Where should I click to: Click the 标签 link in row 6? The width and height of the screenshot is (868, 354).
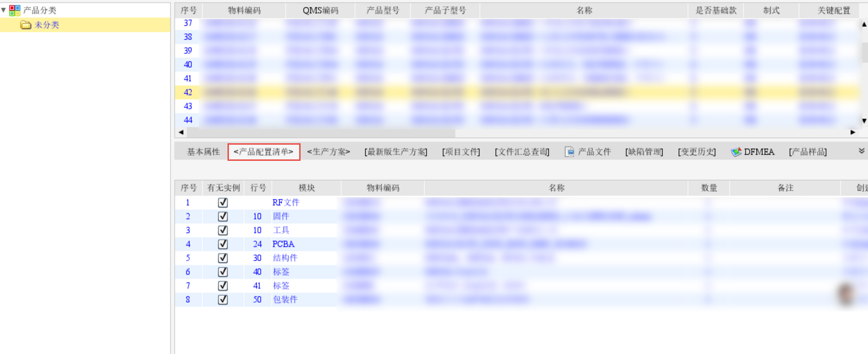[x=281, y=272]
